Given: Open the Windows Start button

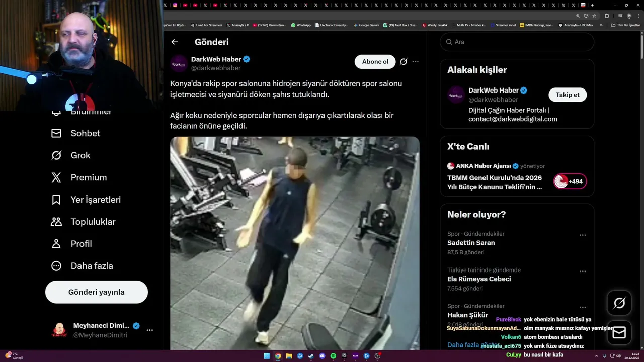Looking at the screenshot, I should (267, 356).
